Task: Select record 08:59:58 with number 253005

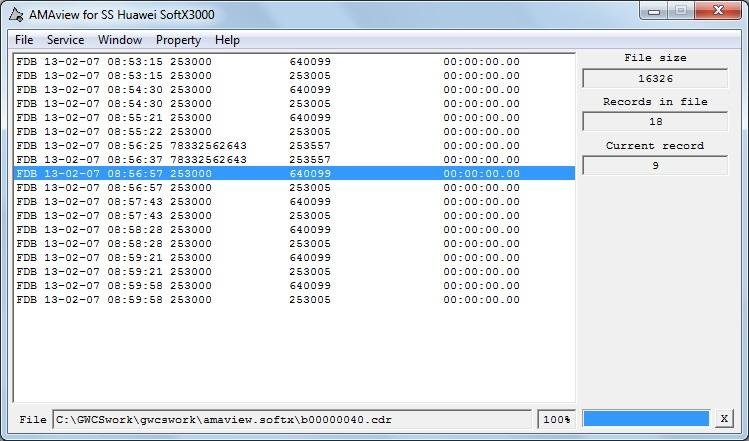Action: tap(294, 300)
